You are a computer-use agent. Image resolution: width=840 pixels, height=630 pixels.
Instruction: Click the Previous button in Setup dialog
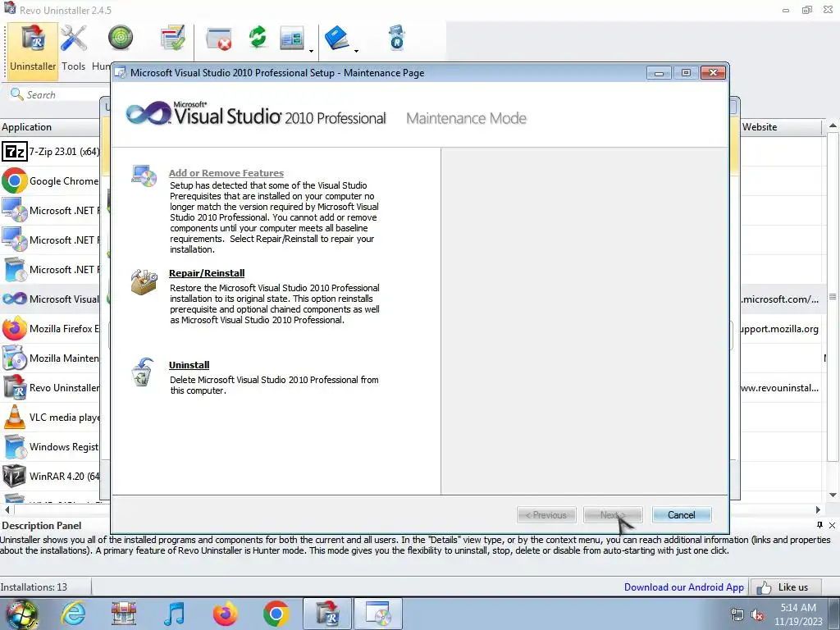click(x=546, y=515)
